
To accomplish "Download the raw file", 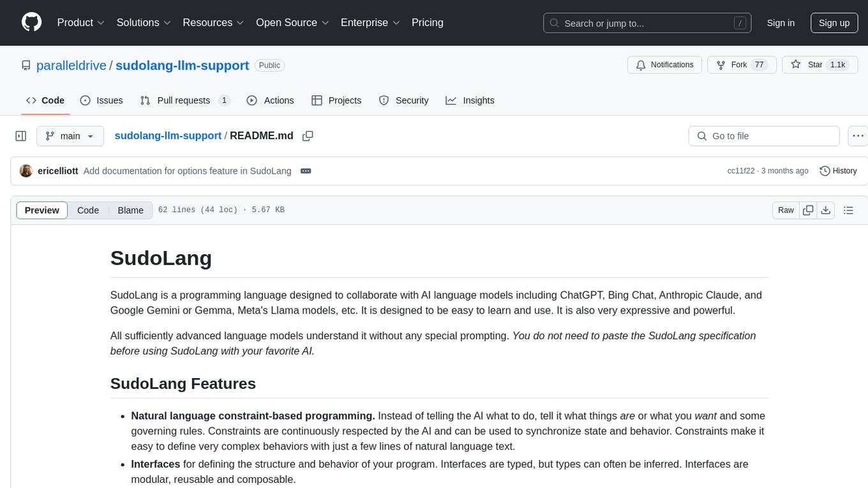I will click(x=825, y=210).
